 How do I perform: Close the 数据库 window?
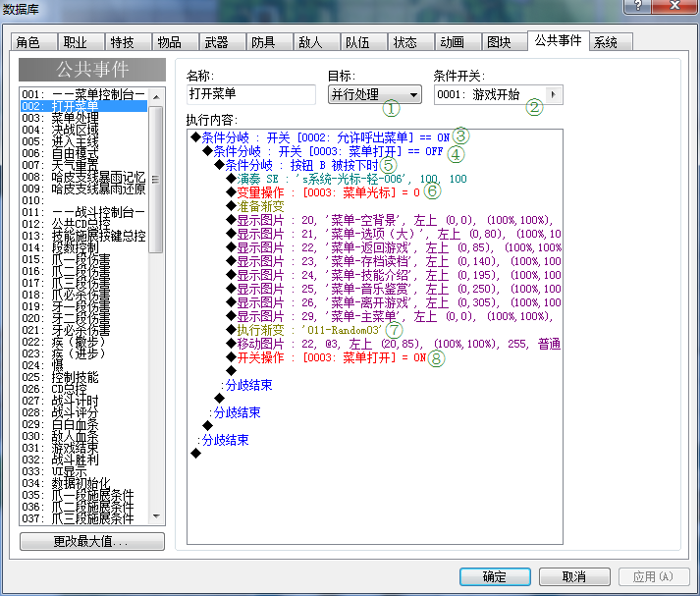point(674,5)
